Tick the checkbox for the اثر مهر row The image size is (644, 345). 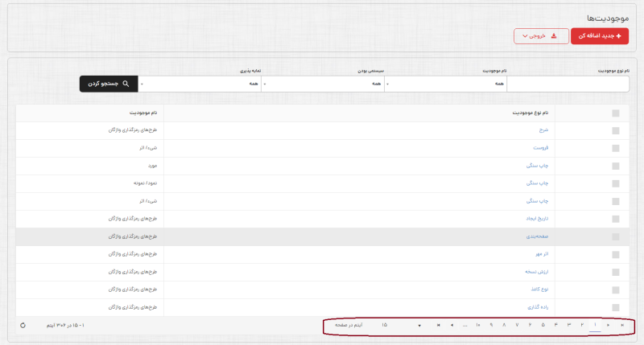coord(616,254)
